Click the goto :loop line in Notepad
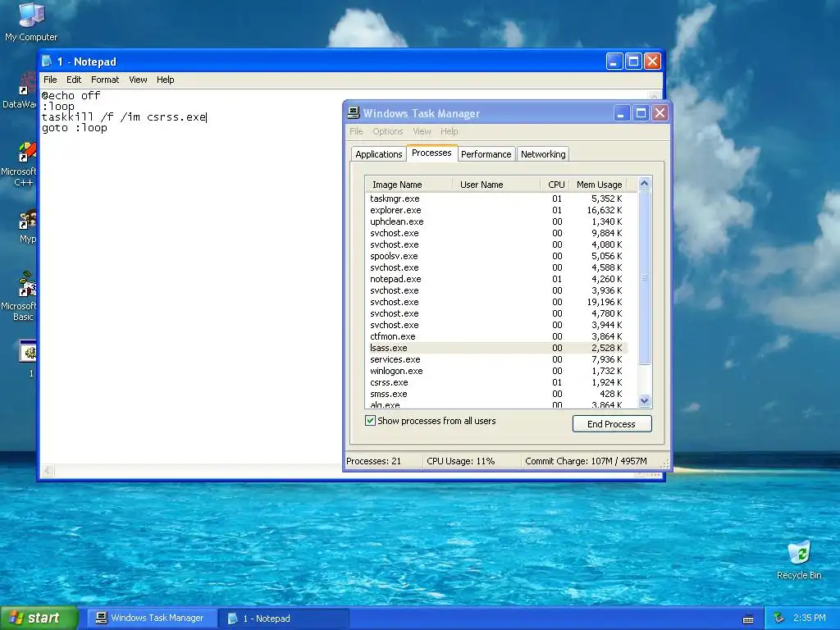This screenshot has height=630, width=840. pyautogui.click(x=75, y=127)
